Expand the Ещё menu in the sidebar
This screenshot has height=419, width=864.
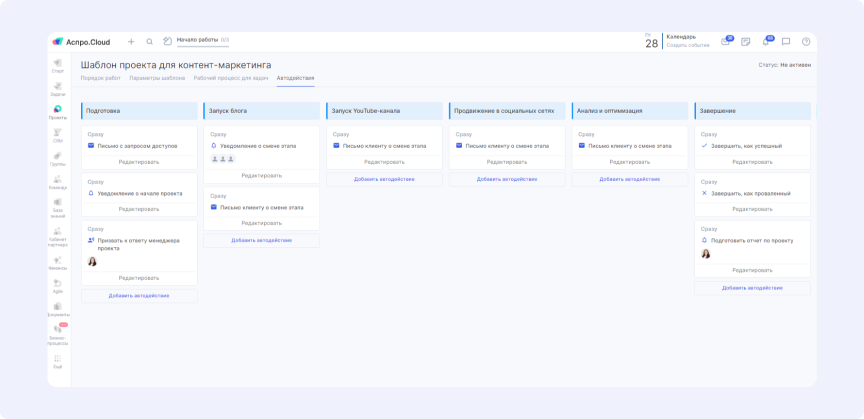click(x=58, y=359)
